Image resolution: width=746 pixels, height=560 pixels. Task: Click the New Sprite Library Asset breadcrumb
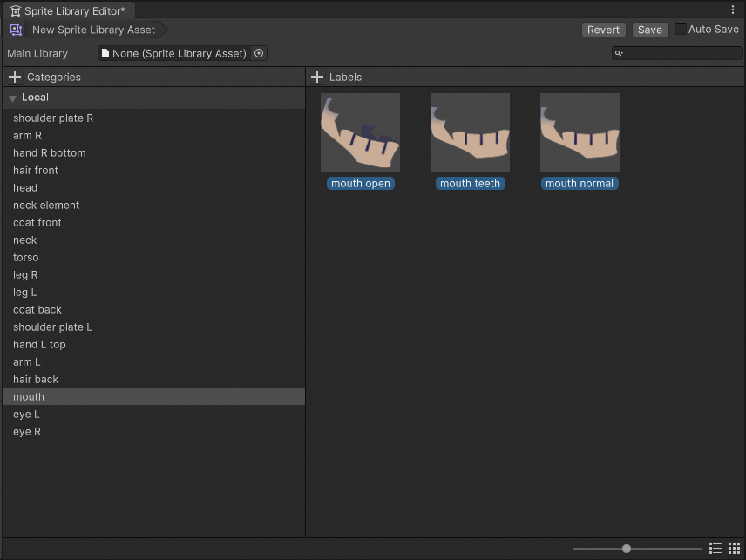click(94, 30)
